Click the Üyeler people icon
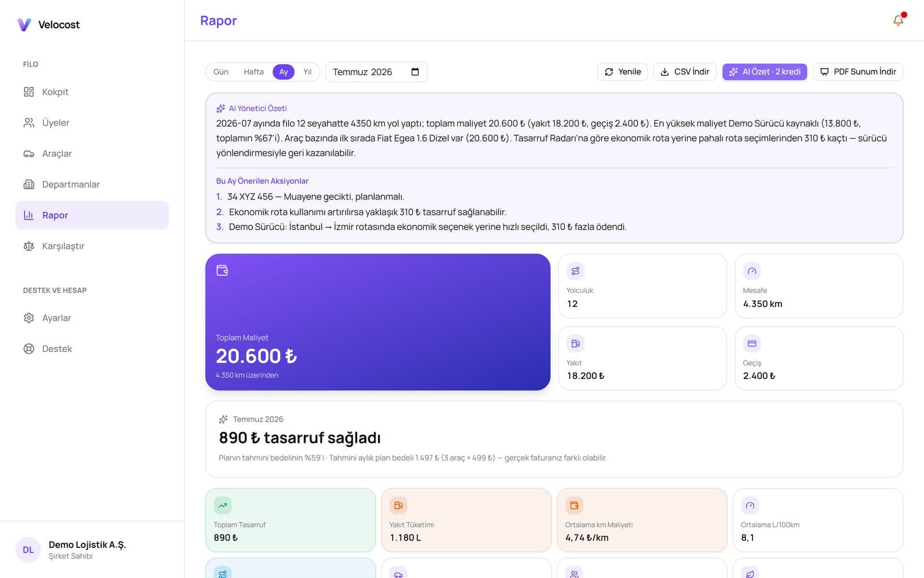 point(29,123)
